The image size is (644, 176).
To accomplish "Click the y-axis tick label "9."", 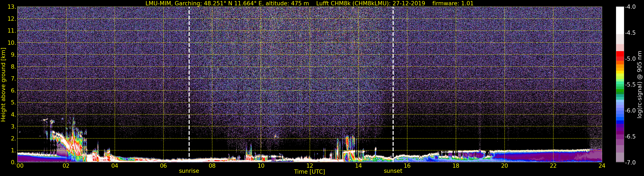I will point(13,55).
